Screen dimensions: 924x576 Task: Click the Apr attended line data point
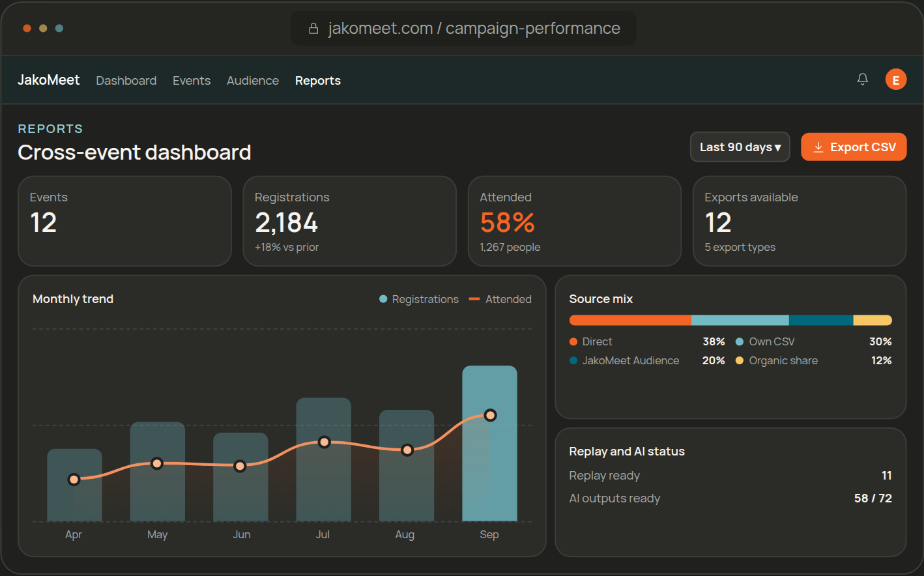(x=74, y=480)
